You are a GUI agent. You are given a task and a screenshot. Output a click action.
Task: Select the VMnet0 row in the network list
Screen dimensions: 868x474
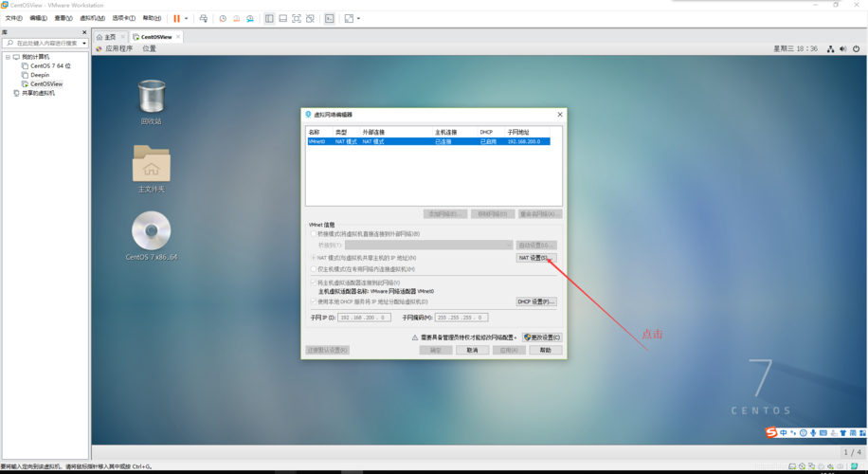click(x=428, y=142)
